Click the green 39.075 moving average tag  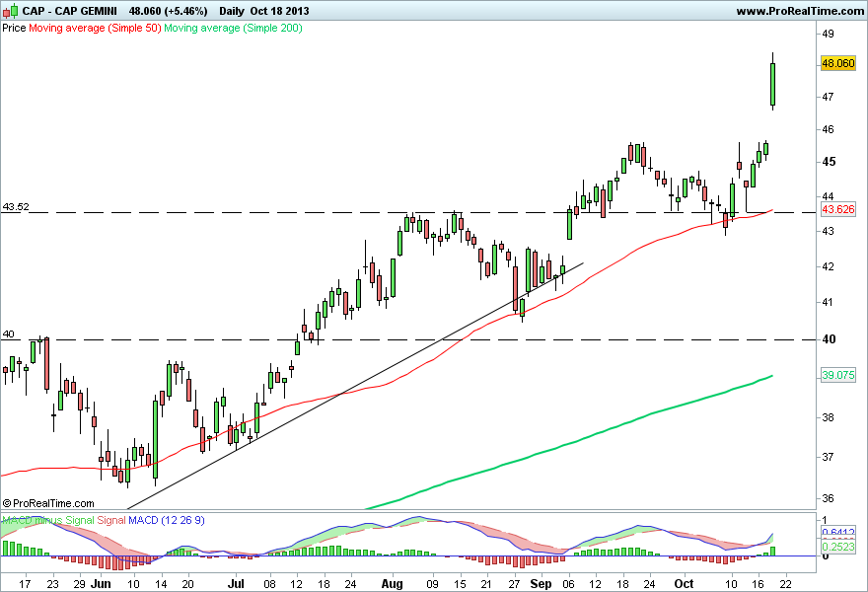[838, 375]
